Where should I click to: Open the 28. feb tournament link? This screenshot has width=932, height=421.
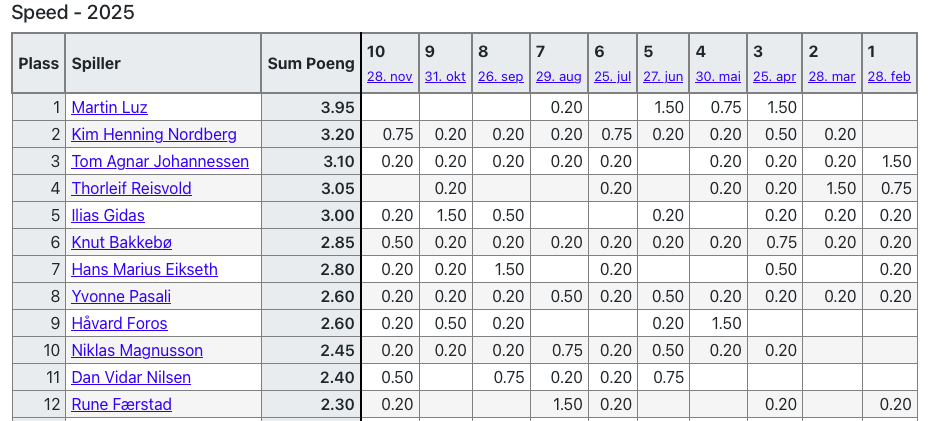coord(889,77)
